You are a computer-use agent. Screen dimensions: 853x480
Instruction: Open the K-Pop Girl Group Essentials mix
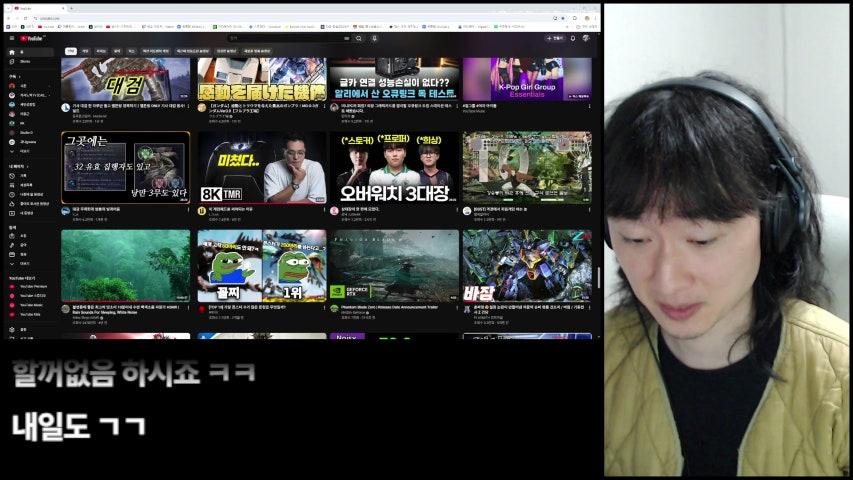pos(527,79)
